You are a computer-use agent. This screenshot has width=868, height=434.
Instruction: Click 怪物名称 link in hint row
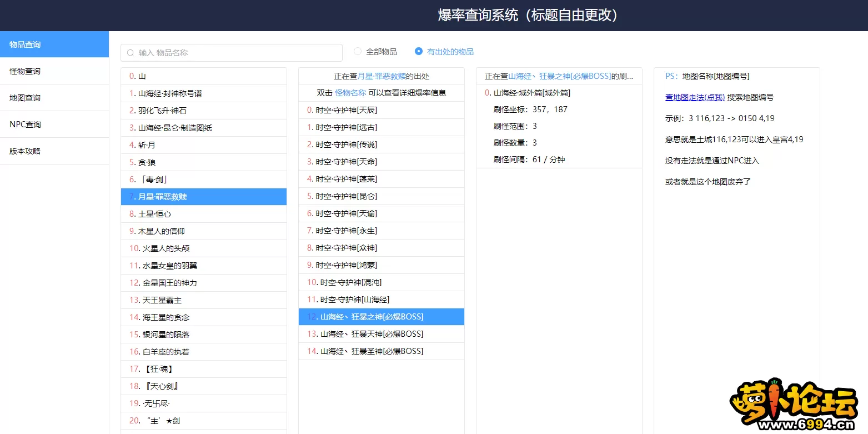click(x=350, y=93)
